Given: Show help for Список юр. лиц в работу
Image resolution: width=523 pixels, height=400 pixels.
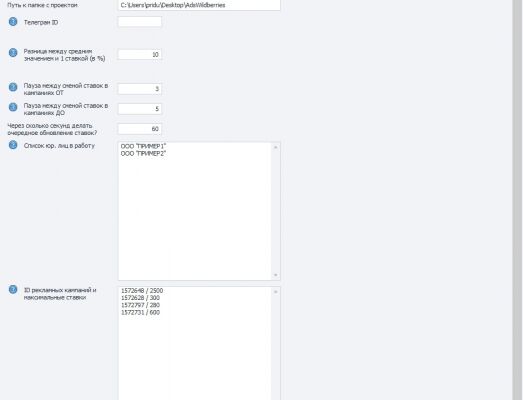Looking at the screenshot, I should tap(13, 145).
